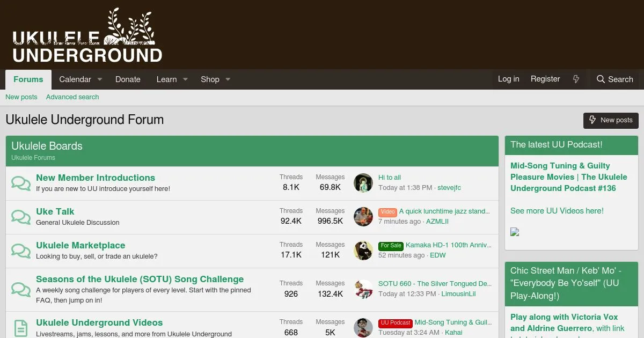The height and width of the screenshot is (338, 644).
Task: Click Register
Action: point(545,79)
